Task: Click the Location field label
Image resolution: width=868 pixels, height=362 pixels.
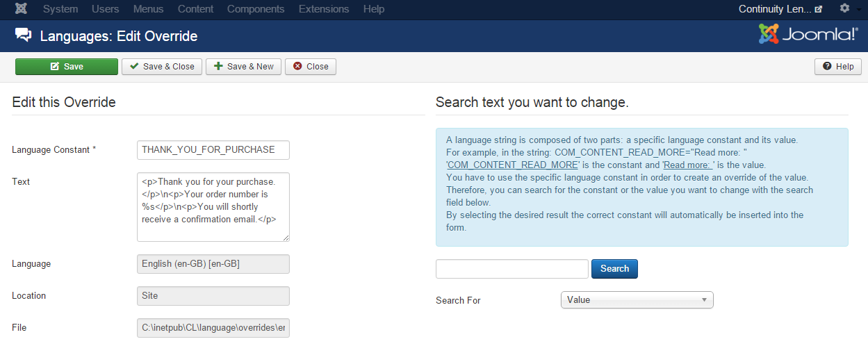Action: [29, 295]
